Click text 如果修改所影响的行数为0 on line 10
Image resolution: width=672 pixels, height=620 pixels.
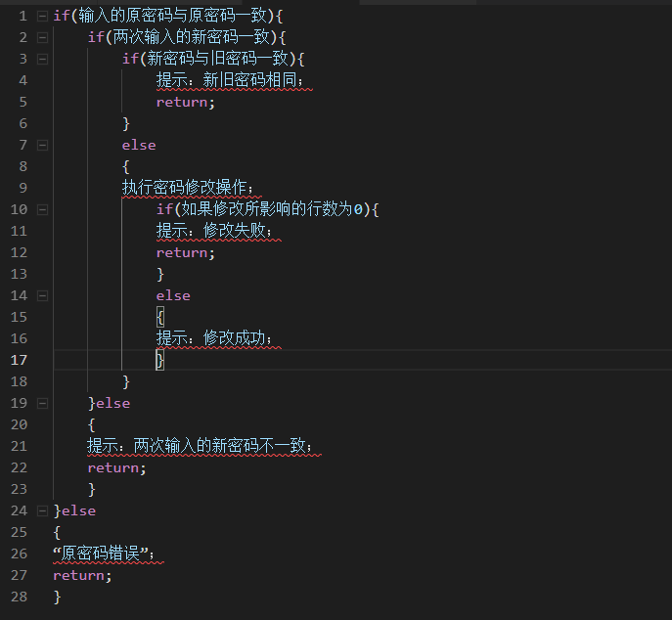(272, 209)
